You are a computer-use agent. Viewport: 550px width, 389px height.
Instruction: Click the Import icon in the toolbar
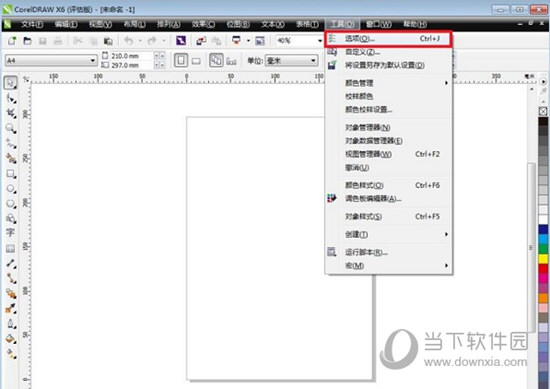click(201, 41)
